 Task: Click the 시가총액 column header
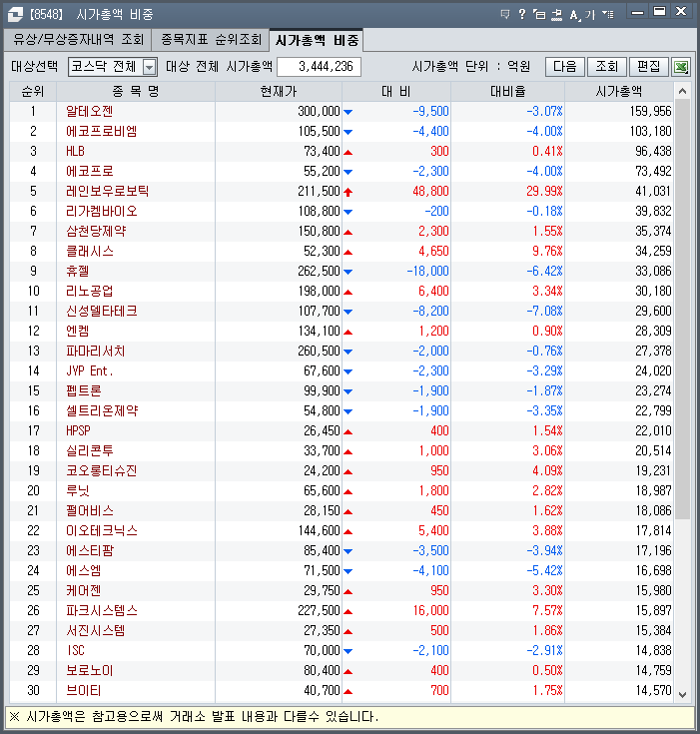coord(619,91)
